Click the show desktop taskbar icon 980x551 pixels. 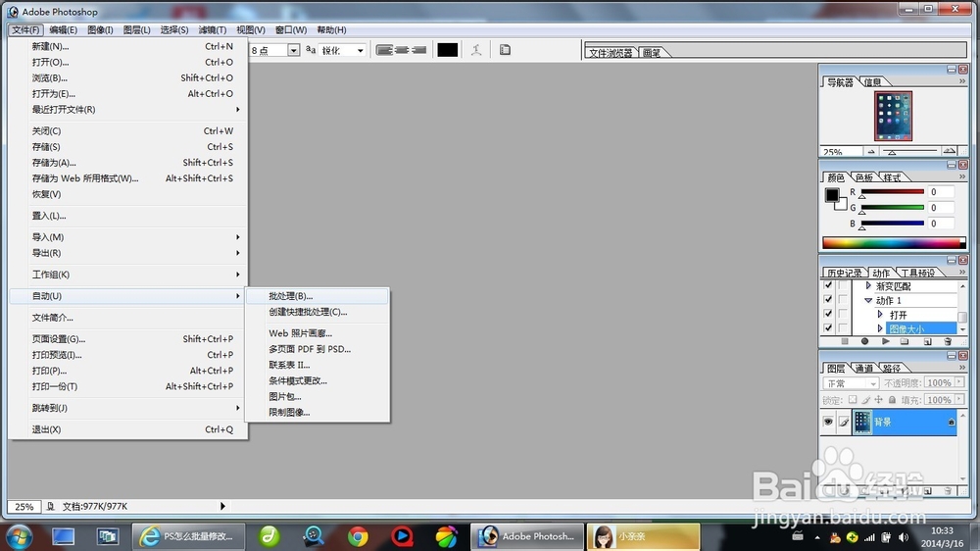point(63,536)
